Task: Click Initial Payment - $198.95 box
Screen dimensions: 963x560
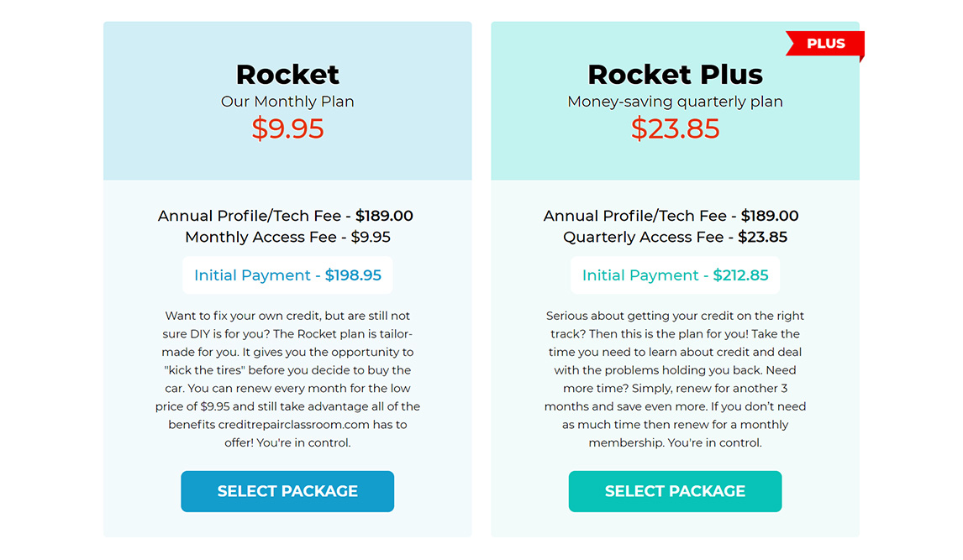Action: (287, 275)
